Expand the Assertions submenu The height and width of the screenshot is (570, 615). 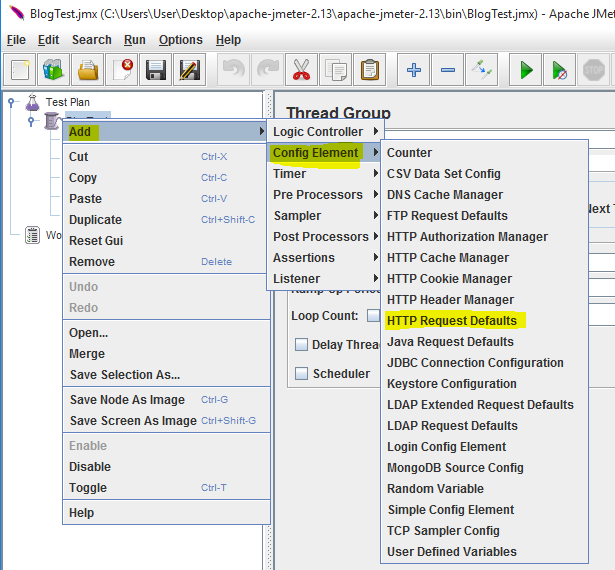pyautogui.click(x=325, y=258)
